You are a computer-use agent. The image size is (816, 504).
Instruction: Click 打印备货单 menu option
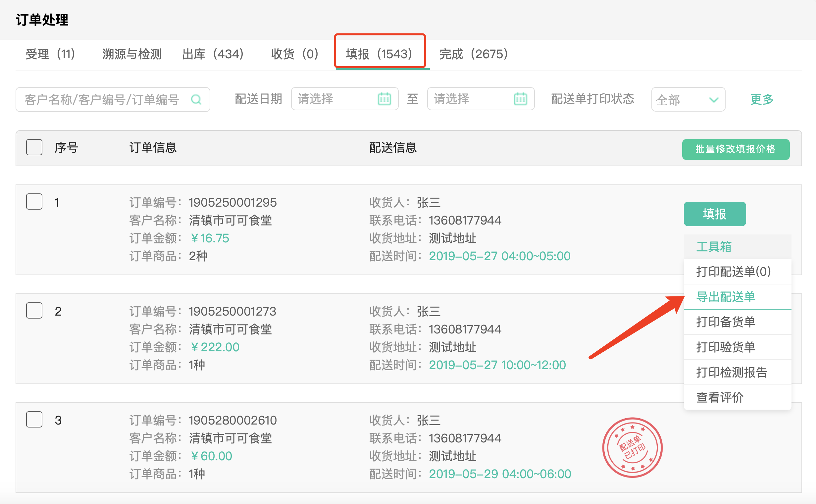coord(727,322)
